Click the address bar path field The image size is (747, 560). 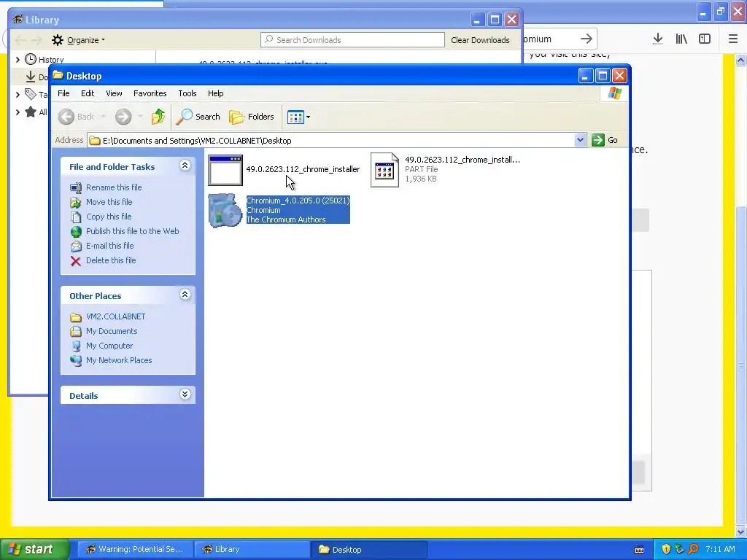coord(331,141)
